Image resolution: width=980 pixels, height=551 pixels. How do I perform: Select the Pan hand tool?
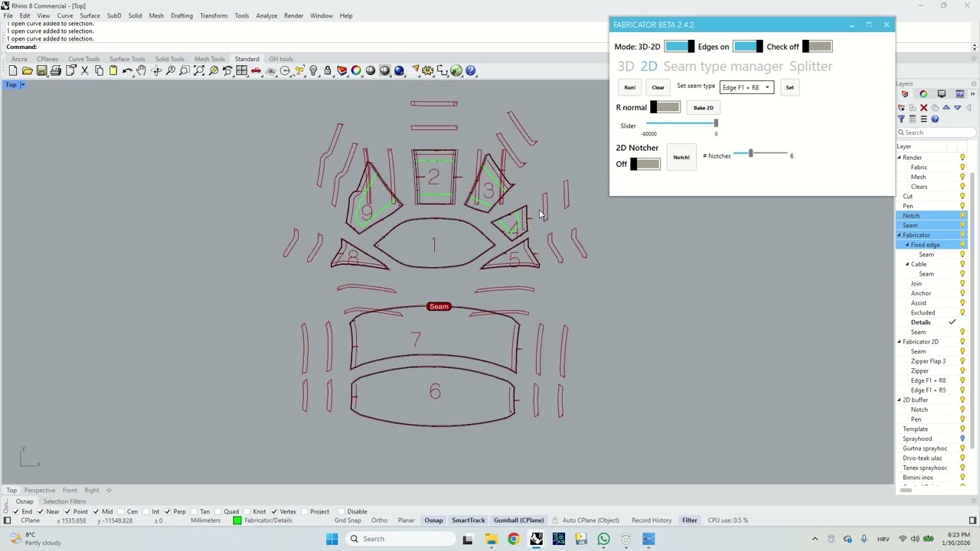tap(142, 70)
